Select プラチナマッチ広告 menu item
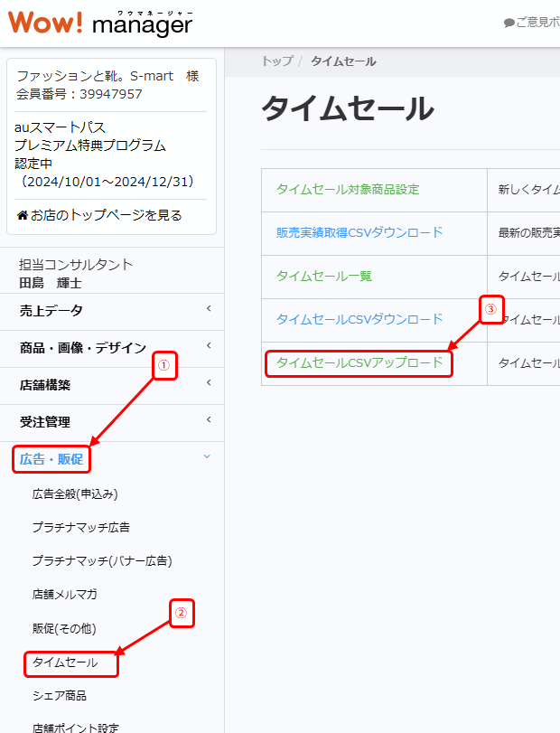The image size is (560, 733). point(80,527)
